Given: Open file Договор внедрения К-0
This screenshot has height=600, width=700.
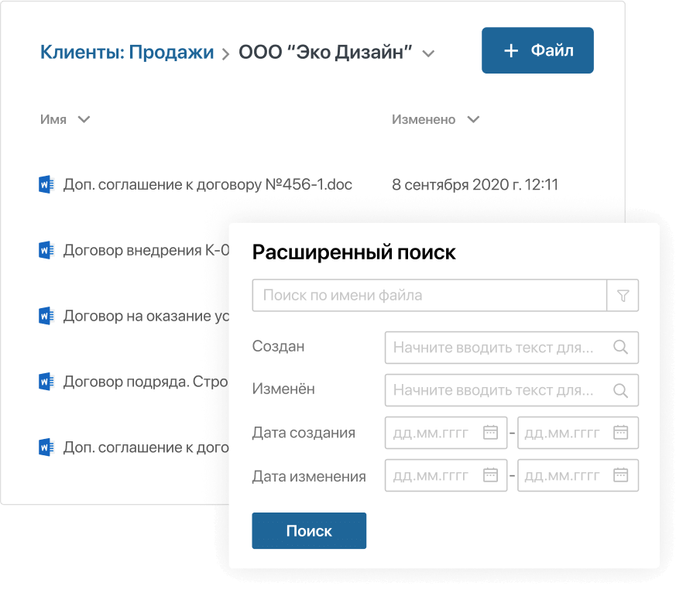Looking at the screenshot, I should click(x=146, y=250).
